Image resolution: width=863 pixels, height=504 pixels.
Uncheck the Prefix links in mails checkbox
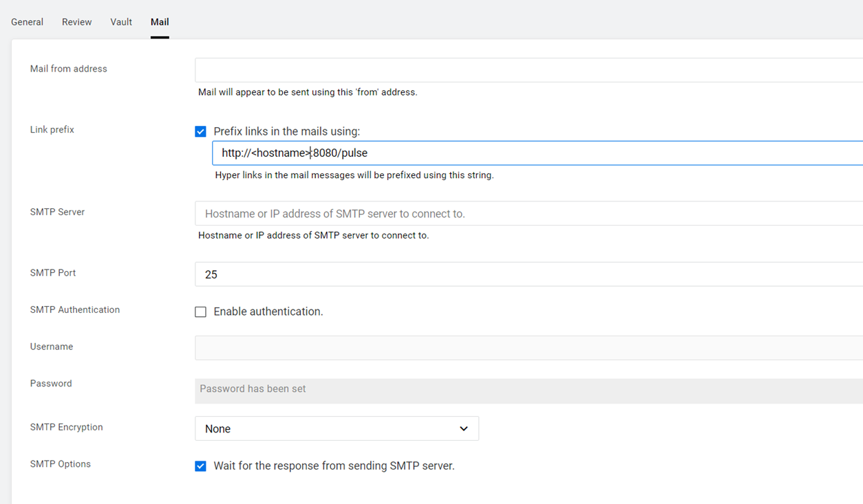[x=200, y=131]
